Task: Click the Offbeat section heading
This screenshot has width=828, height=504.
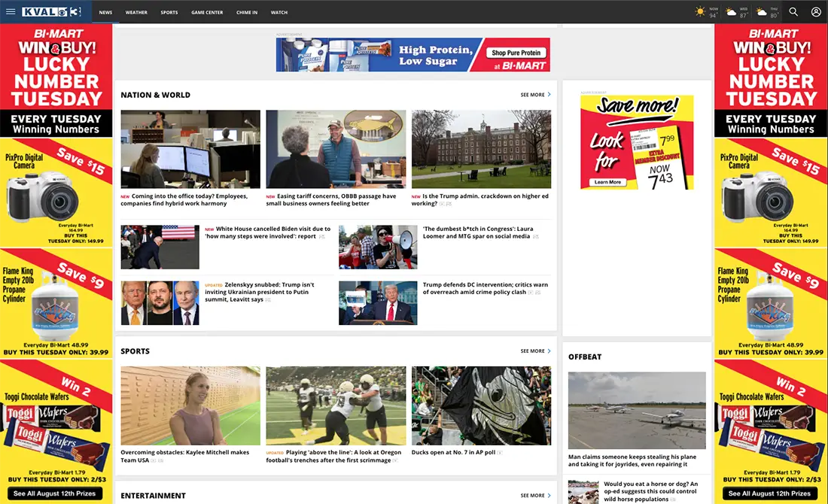Action: point(585,357)
